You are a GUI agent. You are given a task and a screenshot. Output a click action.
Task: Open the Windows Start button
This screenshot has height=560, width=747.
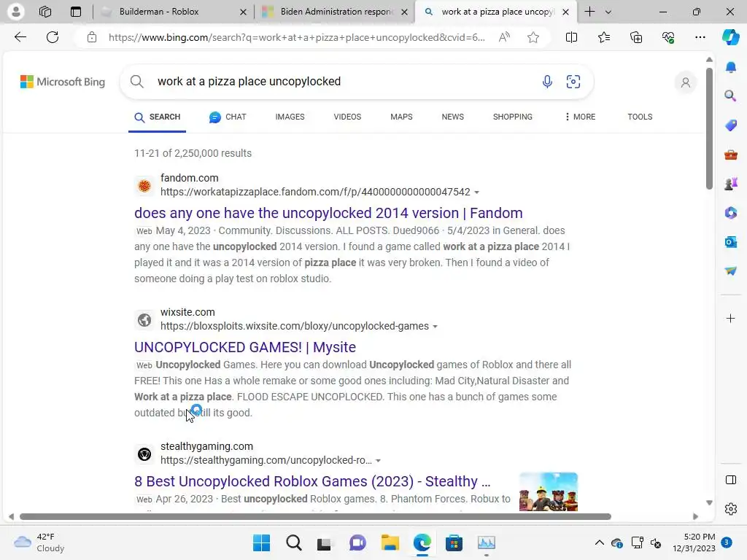(261, 542)
